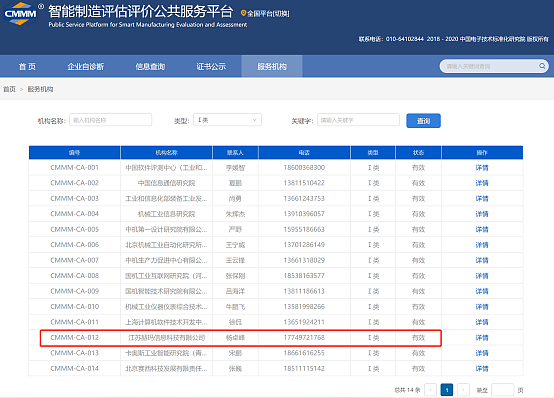The width and height of the screenshot is (554, 398).
Task: Go to next page arrow in pagination
Action: coord(463,390)
